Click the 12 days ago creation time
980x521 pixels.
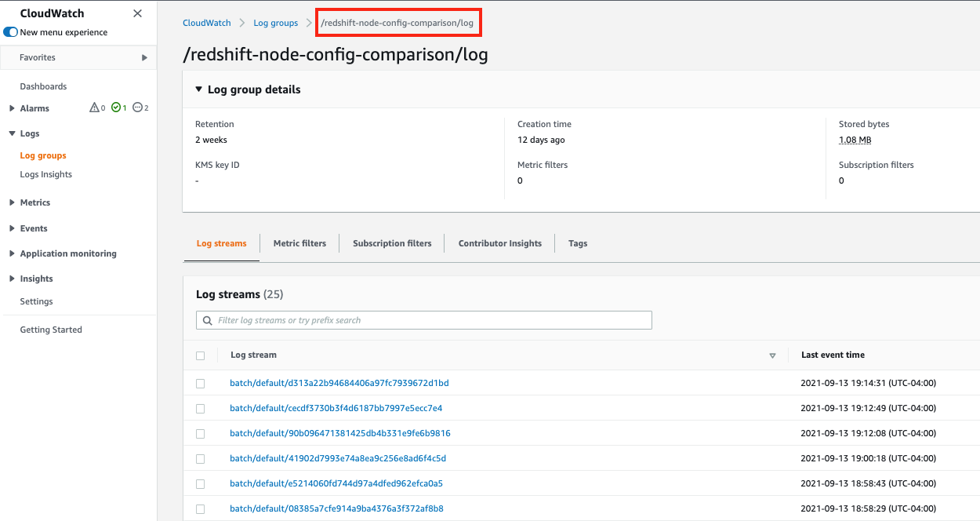click(541, 140)
